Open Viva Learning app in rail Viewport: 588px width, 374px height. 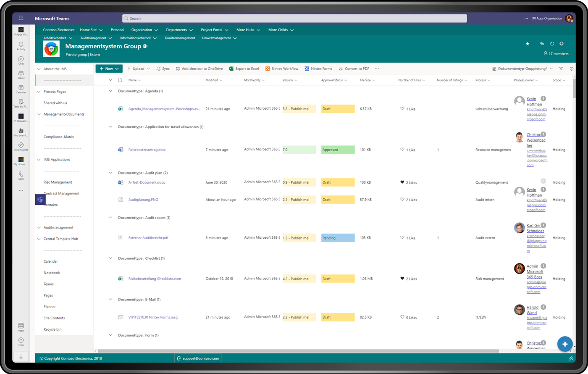[x=21, y=132]
